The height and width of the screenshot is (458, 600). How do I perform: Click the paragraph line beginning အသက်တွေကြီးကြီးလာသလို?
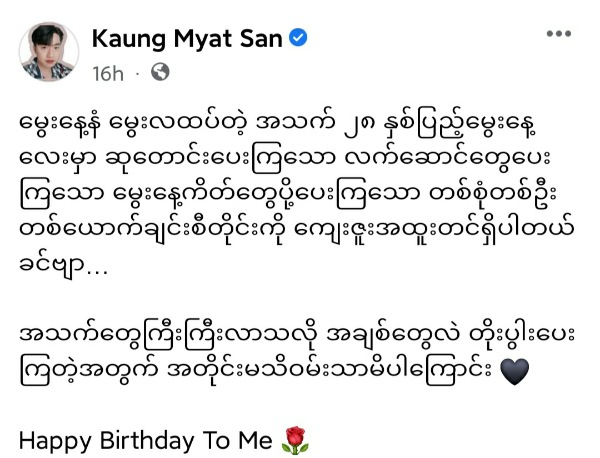click(x=297, y=336)
